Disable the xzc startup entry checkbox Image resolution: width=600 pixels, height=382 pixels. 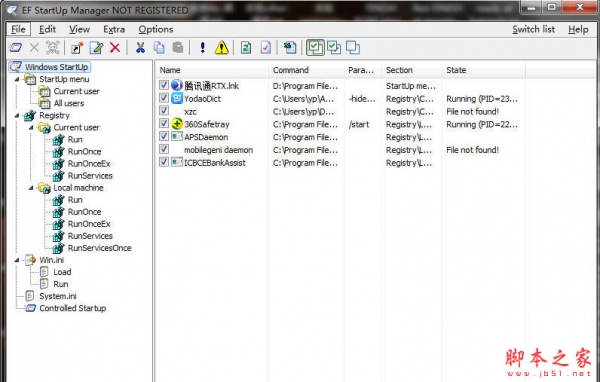pos(164,111)
